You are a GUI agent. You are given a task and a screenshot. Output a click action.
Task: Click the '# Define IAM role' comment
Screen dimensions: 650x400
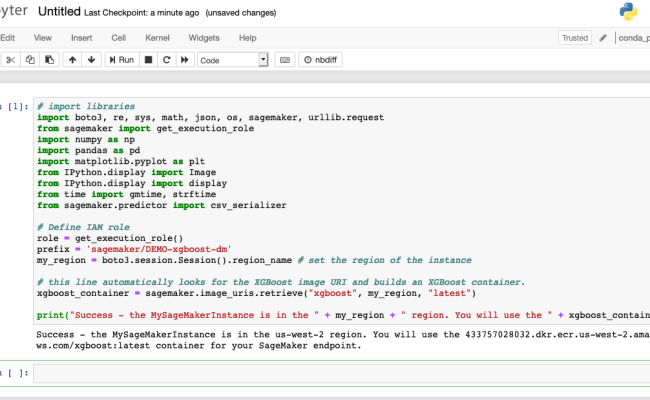[x=83, y=227]
